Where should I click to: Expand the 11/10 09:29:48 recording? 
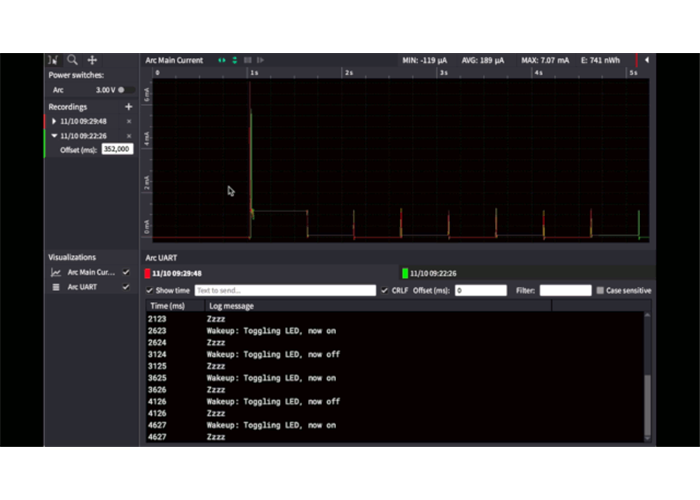click(54, 121)
